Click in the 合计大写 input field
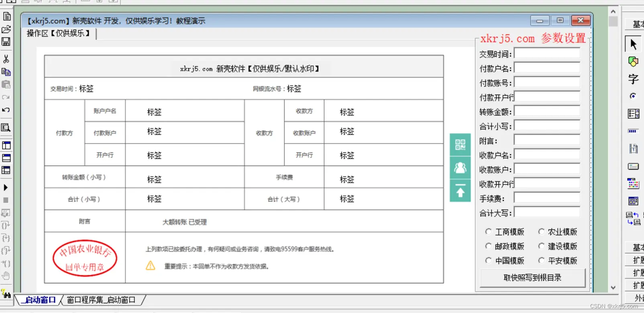644x313 pixels. 547,213
